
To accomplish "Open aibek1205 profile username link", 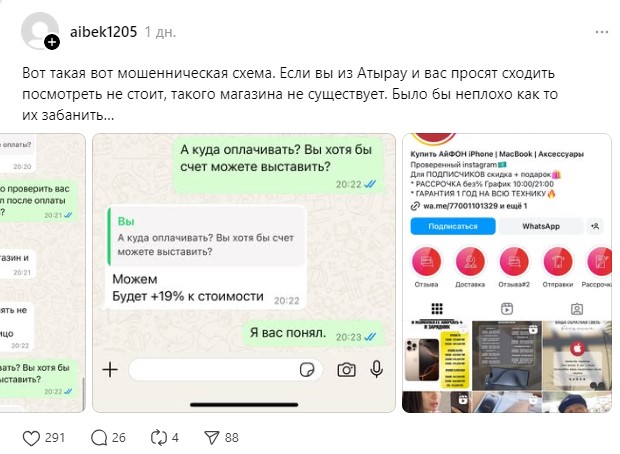I will point(104,32).
